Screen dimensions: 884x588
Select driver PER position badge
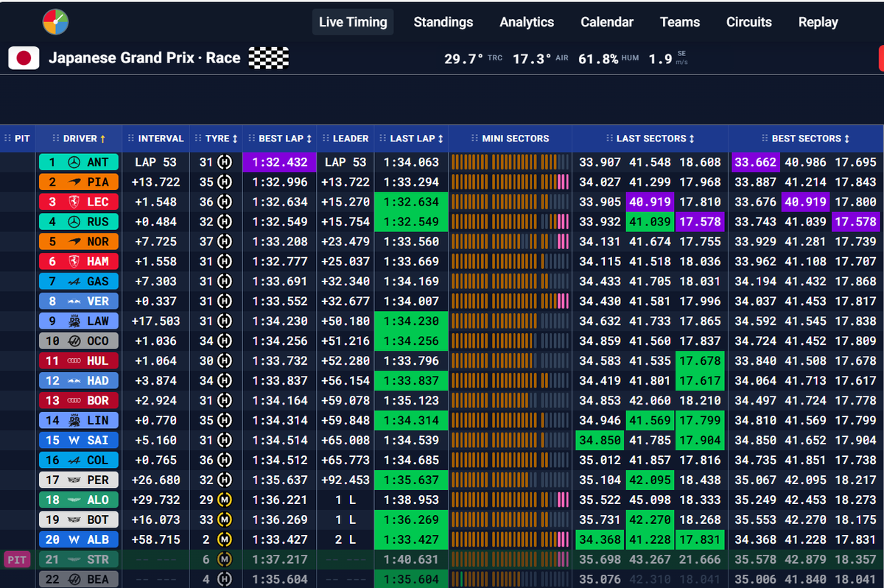78,480
